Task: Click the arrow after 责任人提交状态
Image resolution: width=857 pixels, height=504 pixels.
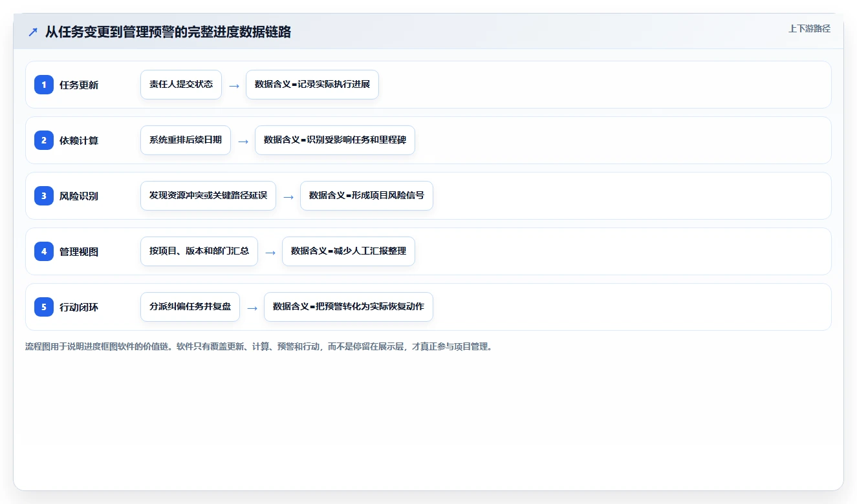Action: tap(234, 86)
